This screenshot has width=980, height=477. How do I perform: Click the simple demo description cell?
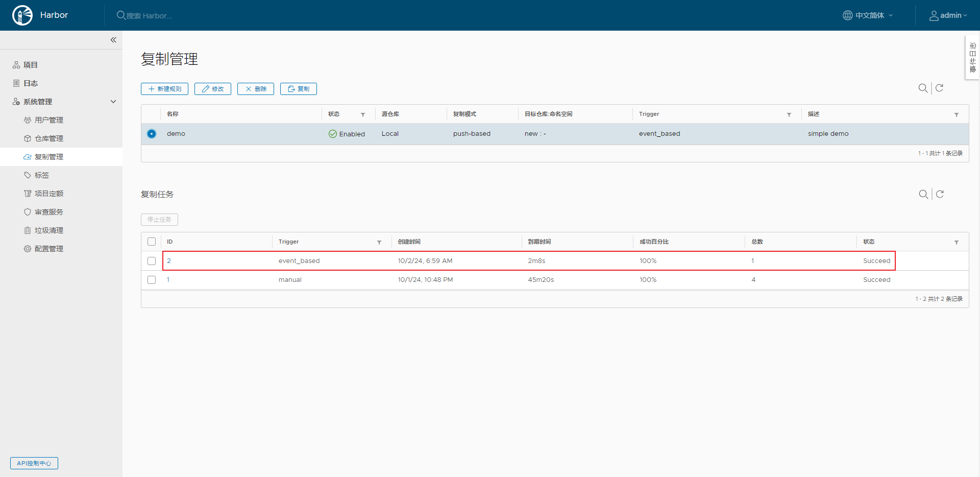(828, 134)
